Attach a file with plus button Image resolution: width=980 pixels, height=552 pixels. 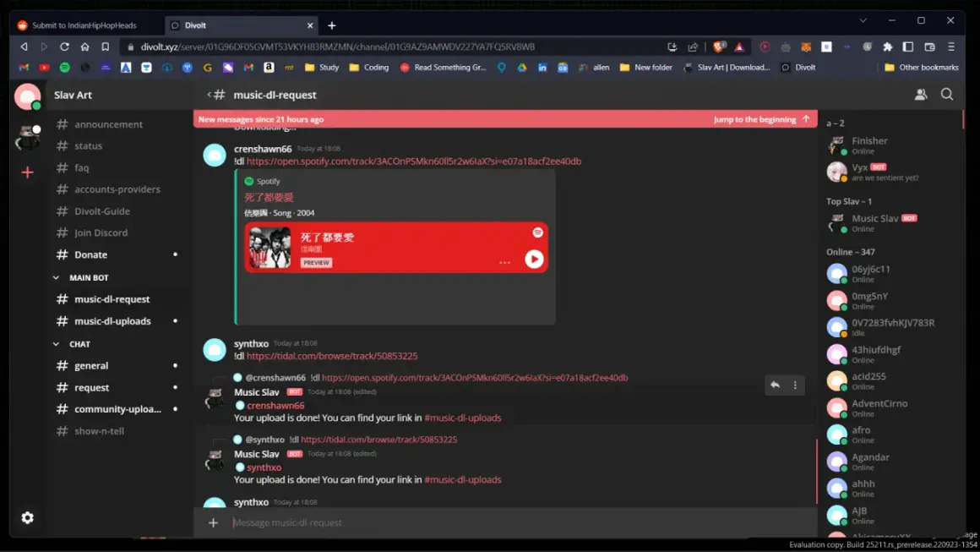[x=213, y=522]
